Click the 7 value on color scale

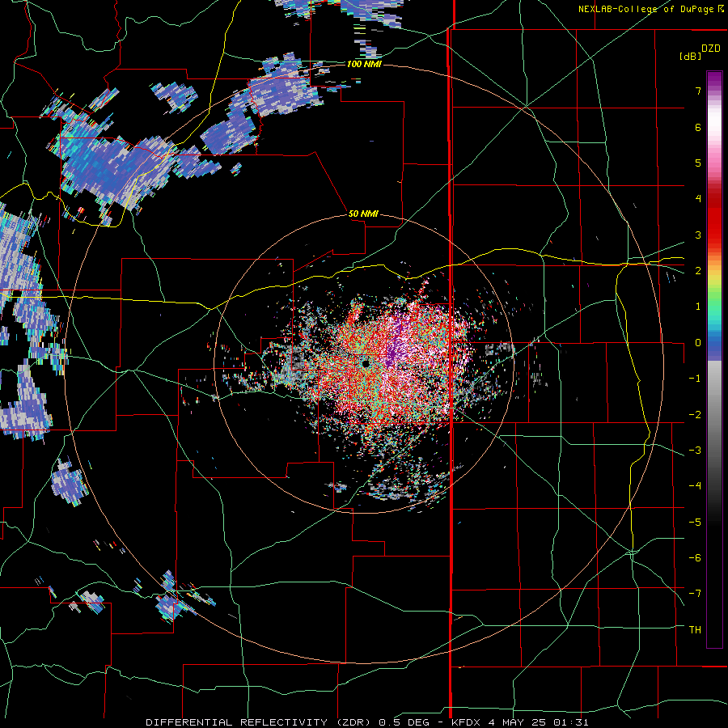pyautogui.click(x=698, y=91)
